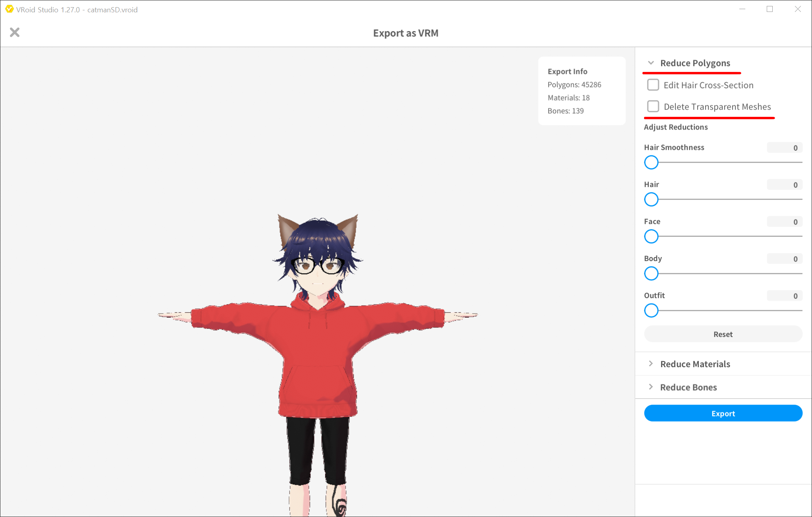Screen dimensions: 812x517
Task: Close the Export as VRM screen
Action: point(15,32)
